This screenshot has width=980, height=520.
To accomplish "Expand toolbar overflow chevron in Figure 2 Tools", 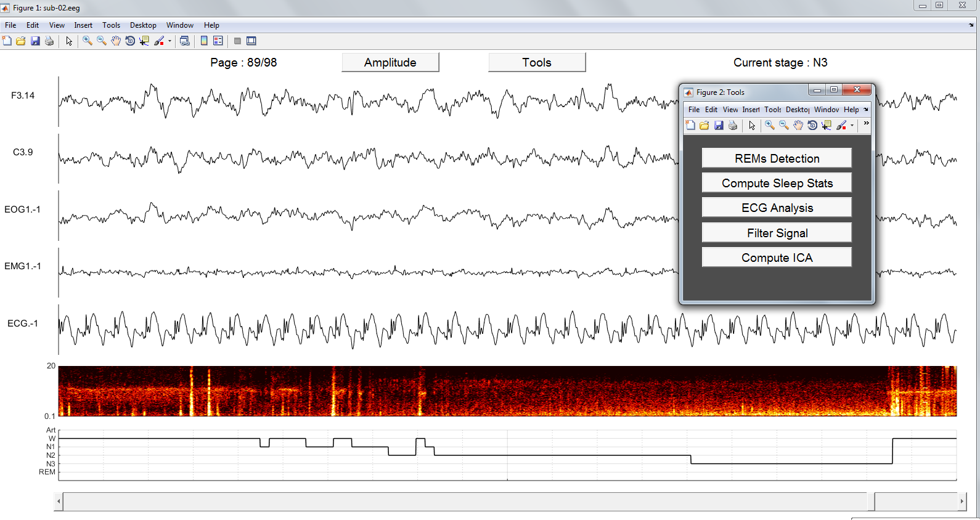I will 866,124.
